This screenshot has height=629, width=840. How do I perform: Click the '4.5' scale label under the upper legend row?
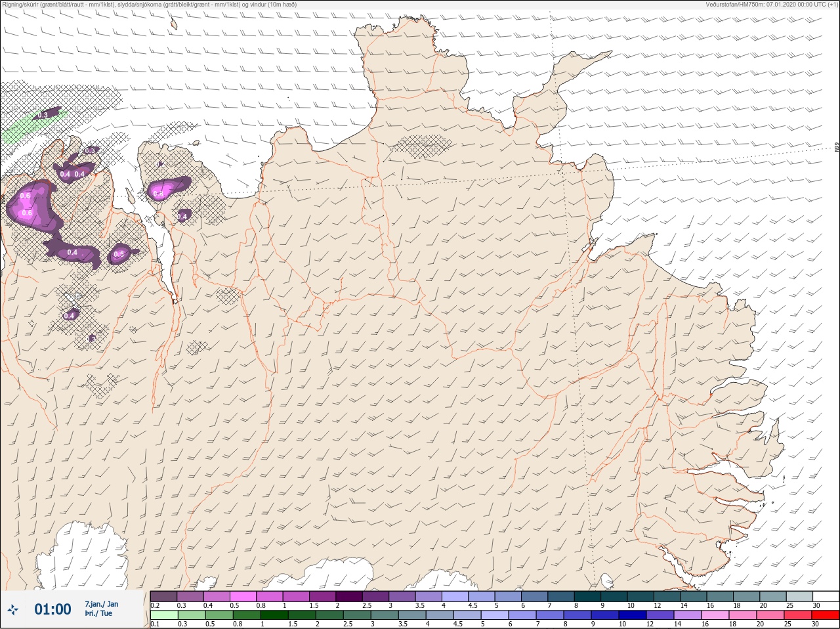[472, 605]
